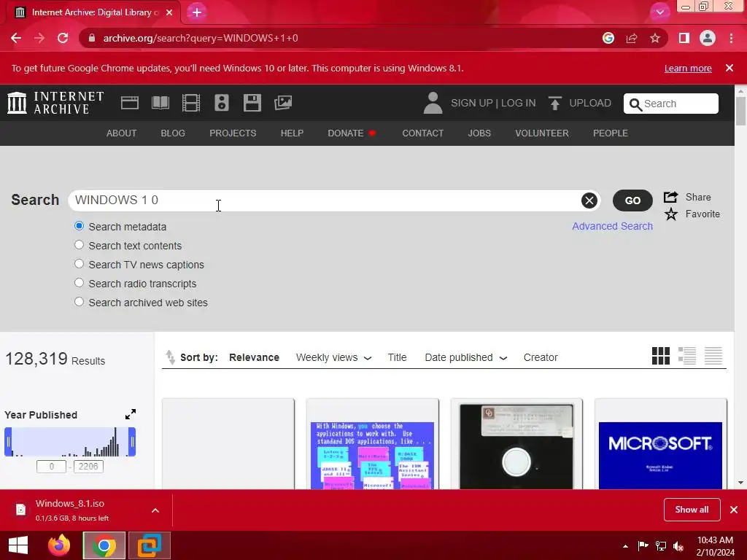The width and height of the screenshot is (747, 560).
Task: Open the DONATE menu item
Action: pos(352,133)
